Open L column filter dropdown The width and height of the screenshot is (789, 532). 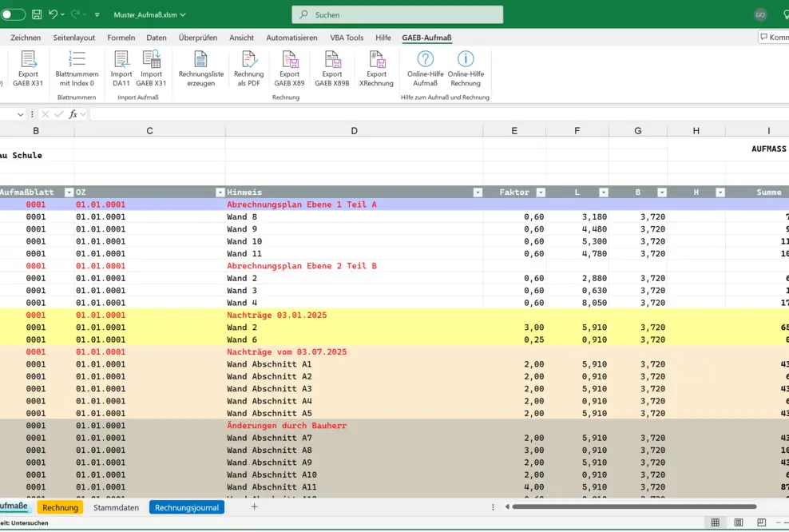coord(603,193)
